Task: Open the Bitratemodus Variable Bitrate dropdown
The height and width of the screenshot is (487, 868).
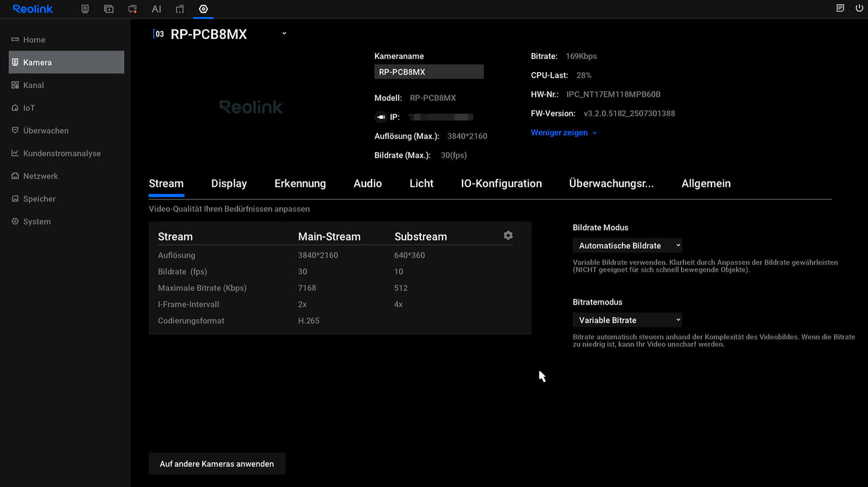Action: click(x=627, y=320)
